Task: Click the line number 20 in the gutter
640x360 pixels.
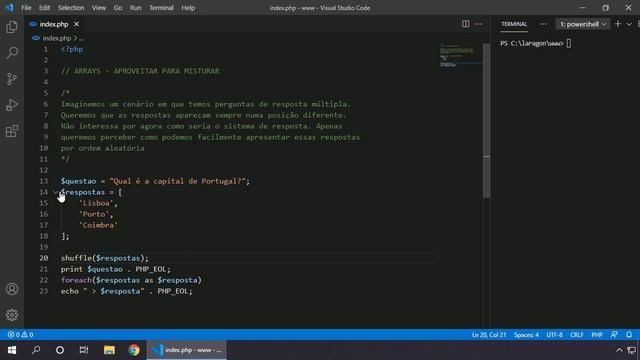Action: point(44,258)
